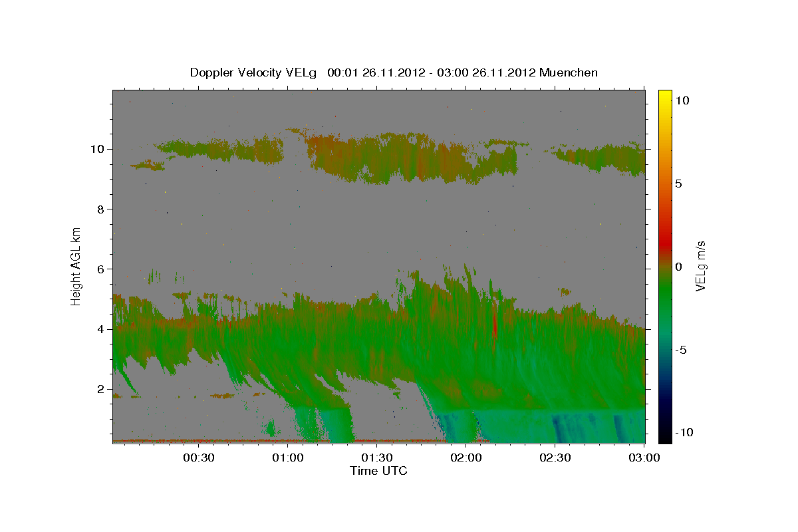Click the height tick label 4
798x532 pixels.
pyautogui.click(x=102, y=329)
